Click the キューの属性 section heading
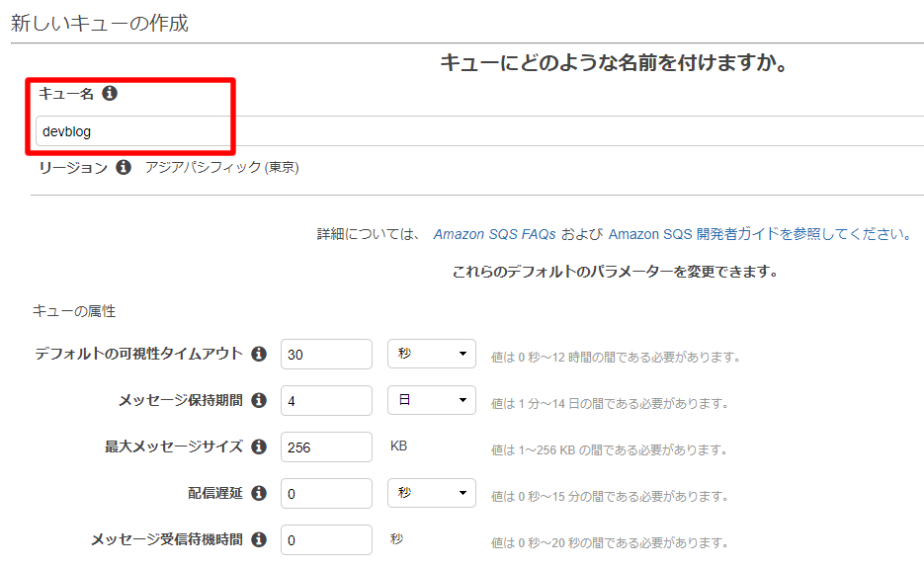This screenshot has height=568, width=924. point(74,311)
